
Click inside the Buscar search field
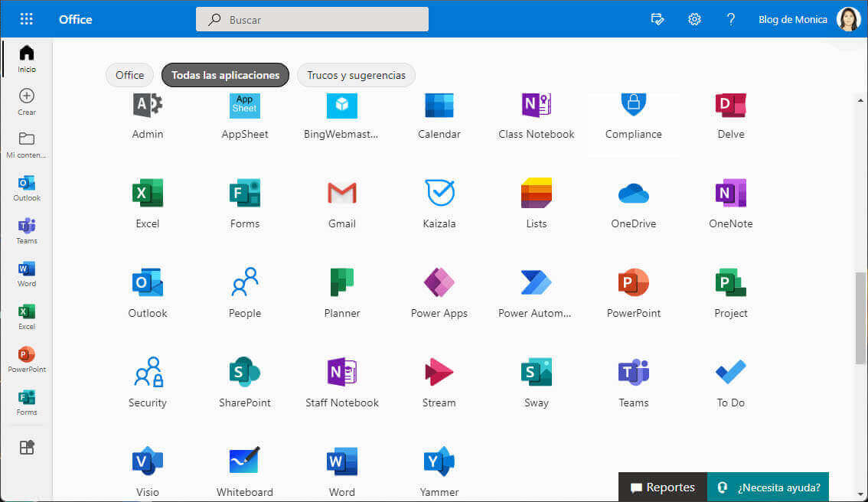click(x=312, y=19)
